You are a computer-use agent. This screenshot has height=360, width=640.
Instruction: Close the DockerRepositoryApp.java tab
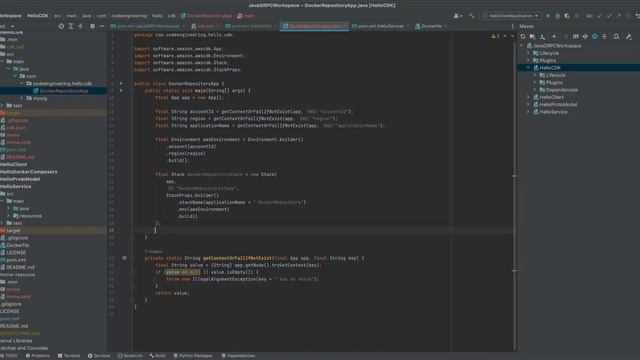pos(345,26)
